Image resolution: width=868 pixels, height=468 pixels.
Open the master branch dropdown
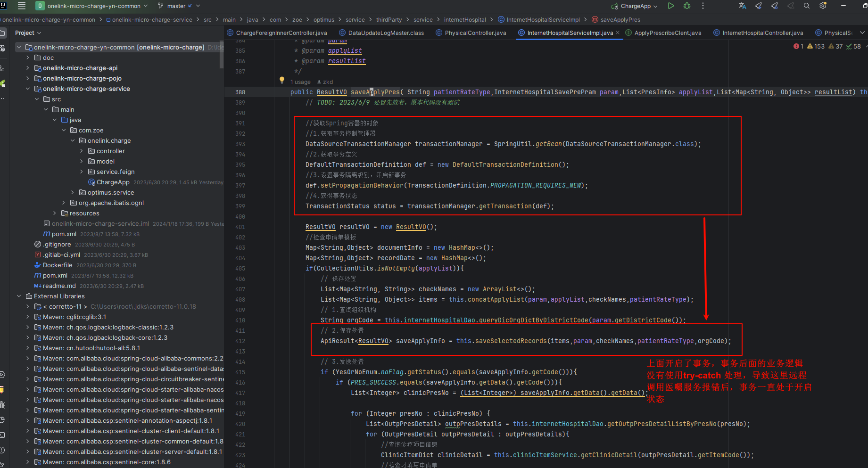point(179,6)
